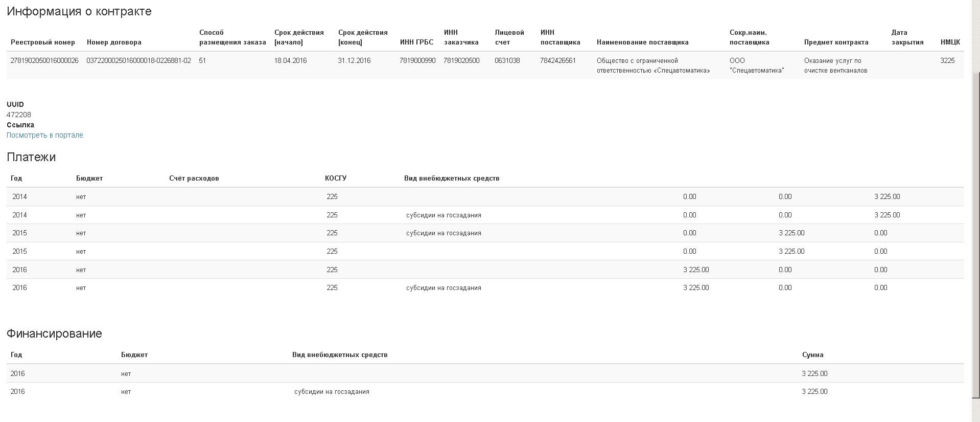This screenshot has width=980, height=422.
Task: Select ИНН ГРБС value 7819000990
Action: (417, 60)
